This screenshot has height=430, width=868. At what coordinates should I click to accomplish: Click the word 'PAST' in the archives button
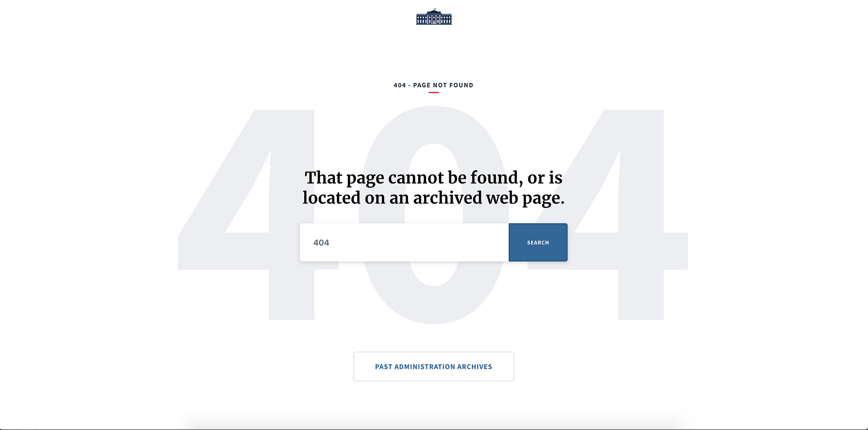click(x=384, y=367)
